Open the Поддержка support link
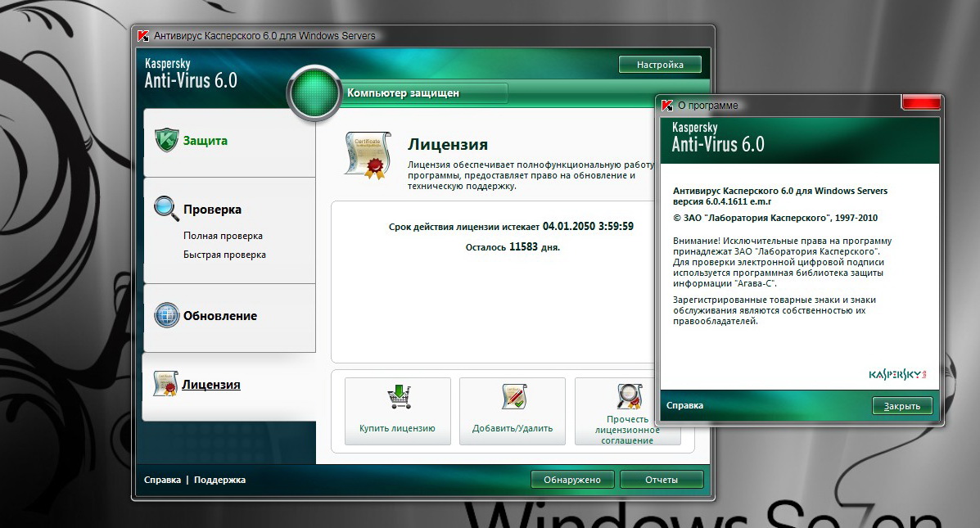 pyautogui.click(x=219, y=480)
